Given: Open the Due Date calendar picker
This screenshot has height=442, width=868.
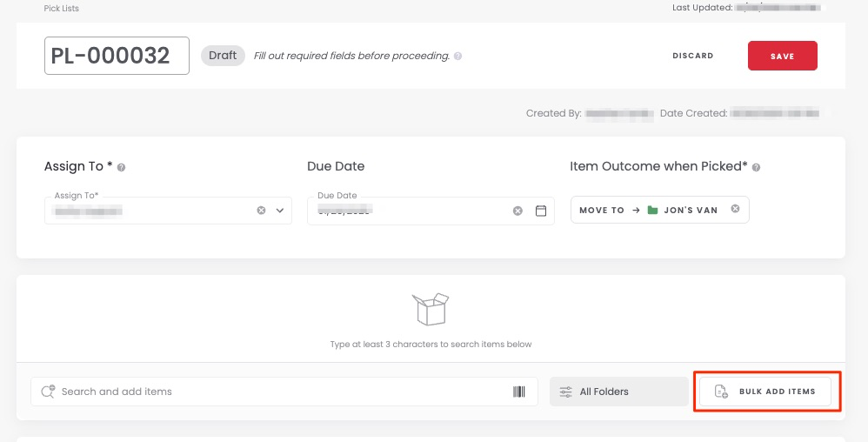Looking at the screenshot, I should click(540, 211).
